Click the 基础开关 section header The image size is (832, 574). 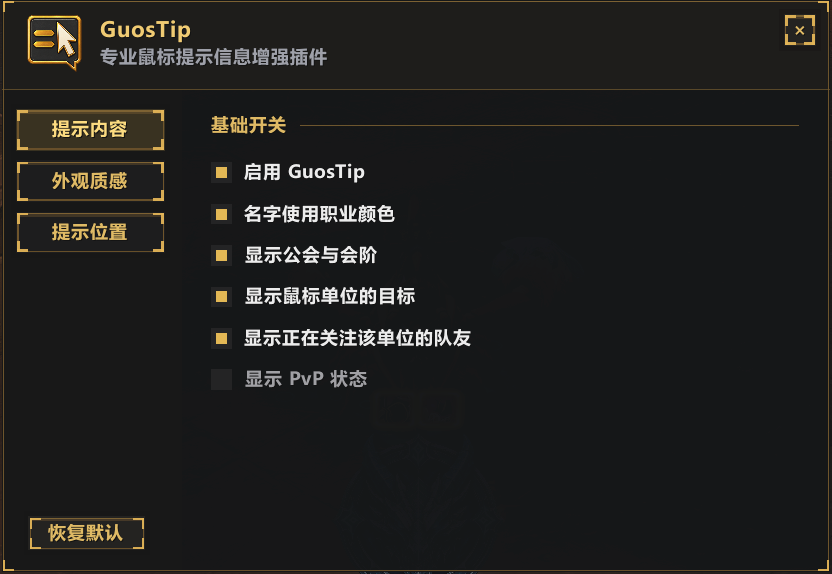click(x=248, y=125)
